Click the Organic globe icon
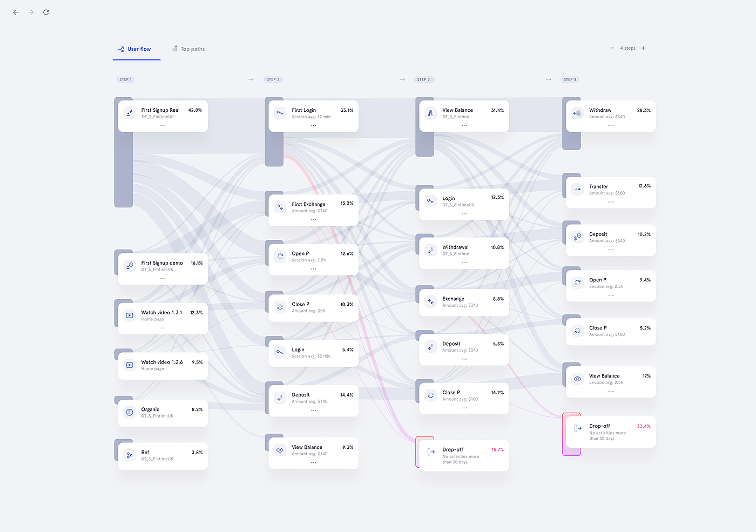Screen dimensions: 756x532 tap(130, 412)
